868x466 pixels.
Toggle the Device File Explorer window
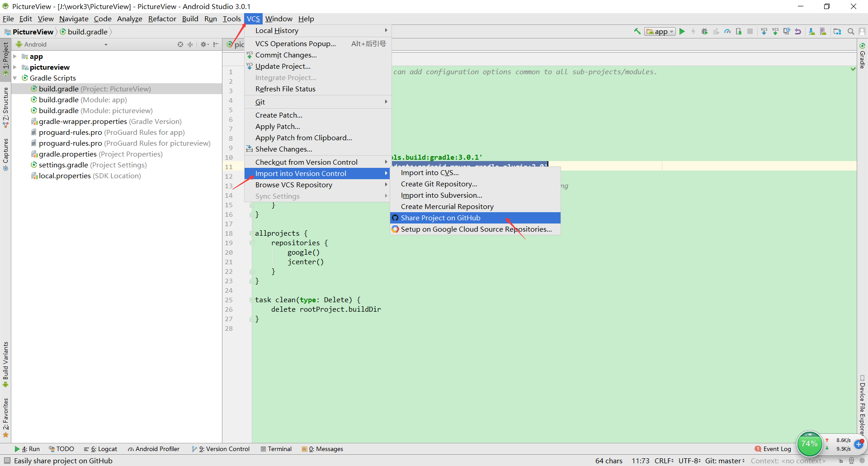[862, 406]
